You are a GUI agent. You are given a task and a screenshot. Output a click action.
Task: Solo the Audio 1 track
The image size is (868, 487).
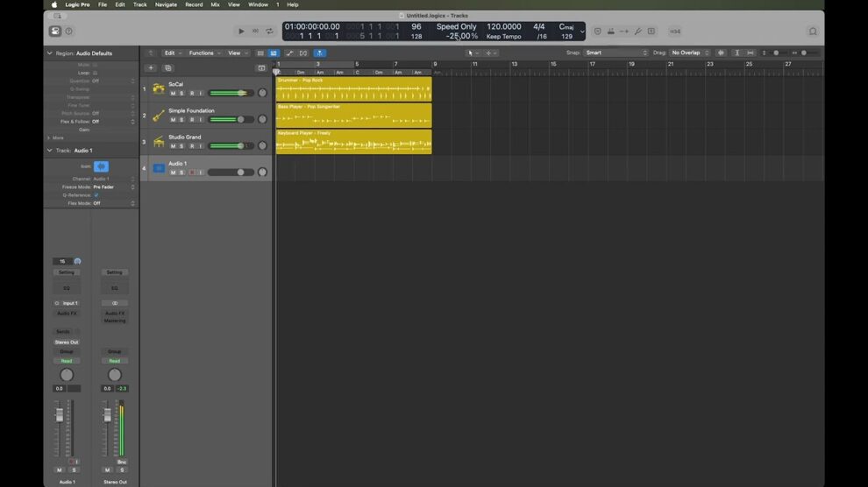[x=181, y=173]
